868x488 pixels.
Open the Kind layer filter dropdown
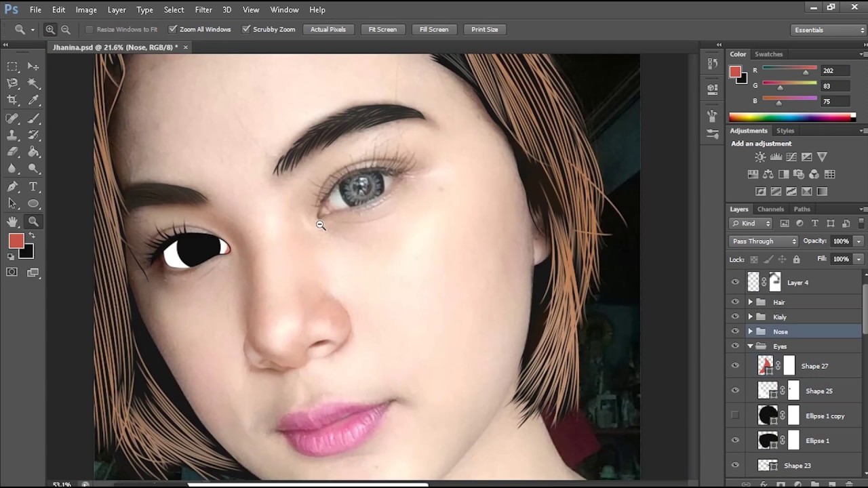[x=751, y=224]
